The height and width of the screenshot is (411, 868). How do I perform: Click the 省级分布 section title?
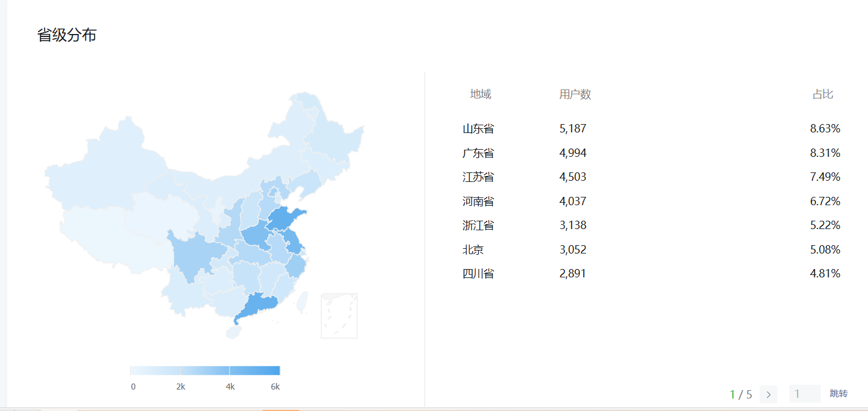tap(67, 35)
